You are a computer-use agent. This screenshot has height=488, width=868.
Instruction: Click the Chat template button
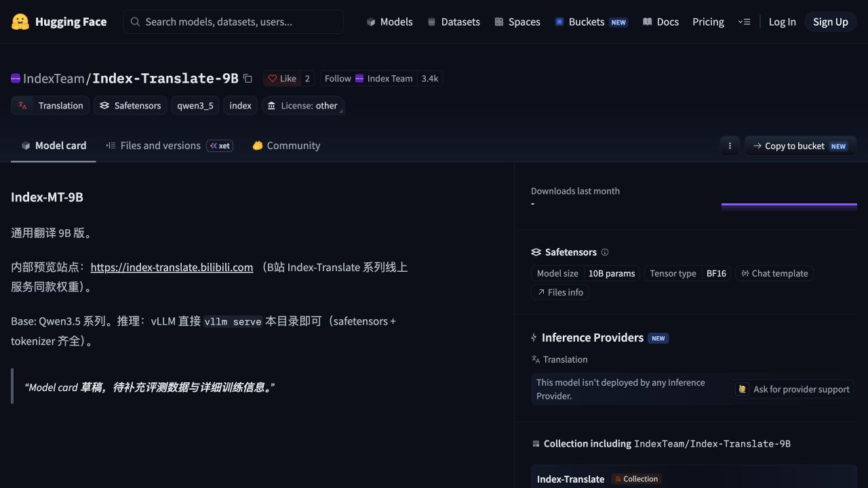[x=774, y=273]
